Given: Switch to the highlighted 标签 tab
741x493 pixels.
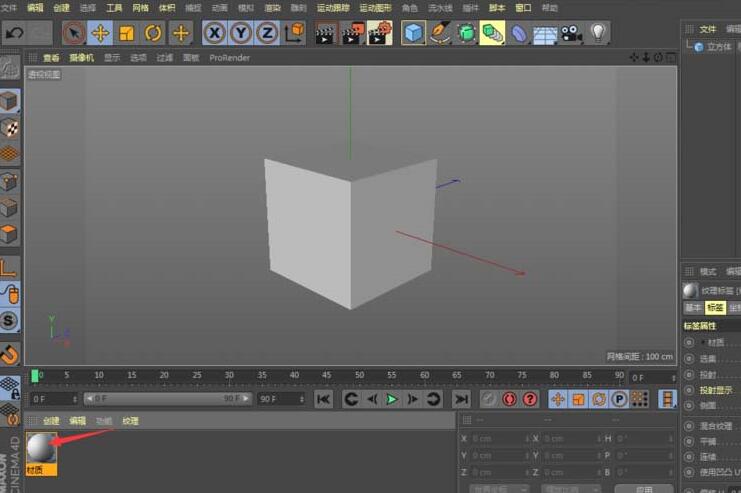Looking at the screenshot, I should pyautogui.click(x=715, y=308).
